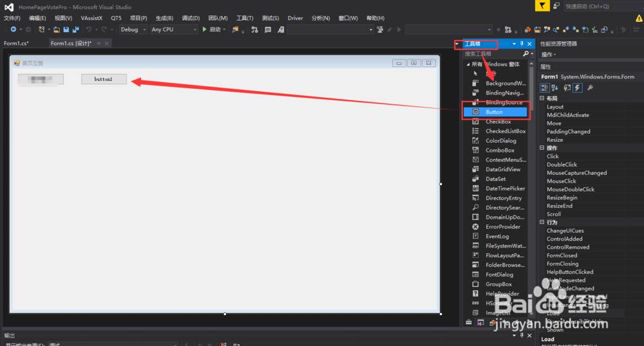The width and height of the screenshot is (644, 346).
Task: Collapse the 所有 Windows 窗体 toolbox group
Action: (468, 64)
